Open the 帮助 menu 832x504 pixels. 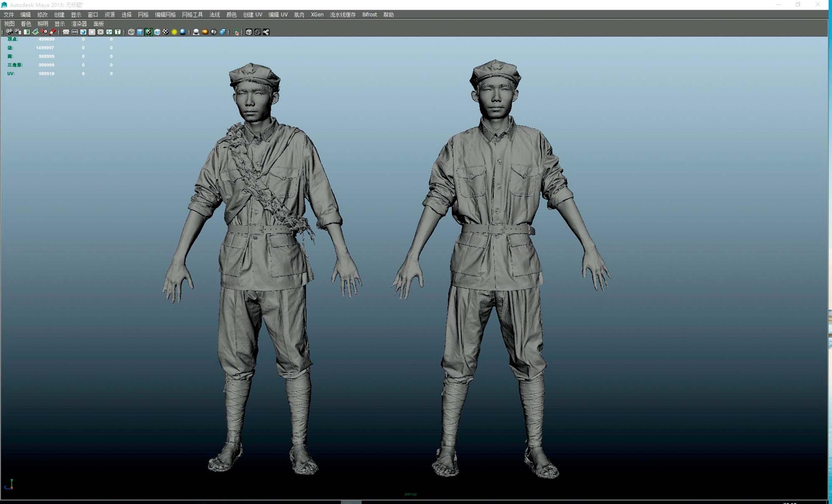pos(389,15)
